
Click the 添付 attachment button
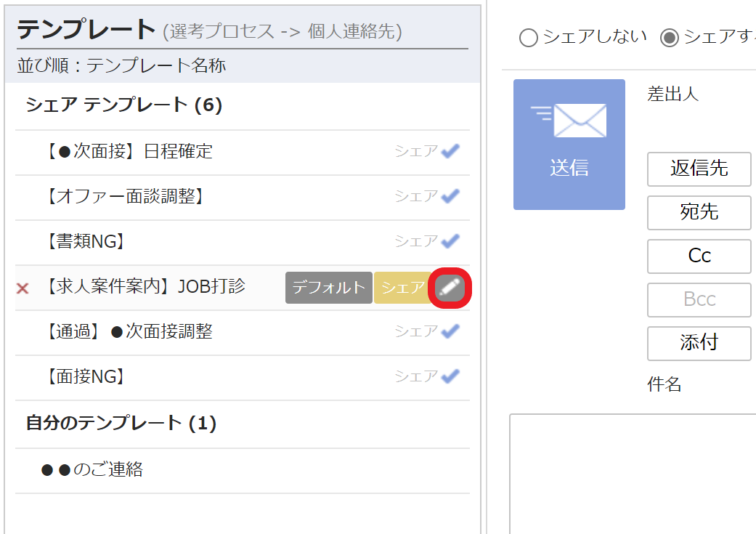pyautogui.click(x=699, y=344)
